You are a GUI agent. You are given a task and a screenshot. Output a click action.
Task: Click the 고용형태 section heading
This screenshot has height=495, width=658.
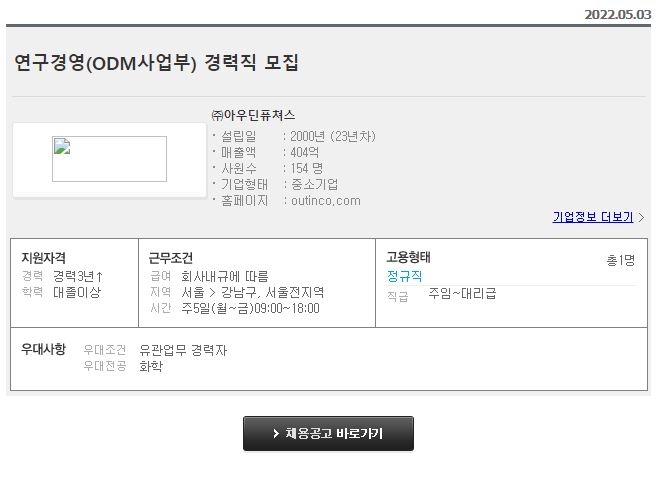point(409,257)
